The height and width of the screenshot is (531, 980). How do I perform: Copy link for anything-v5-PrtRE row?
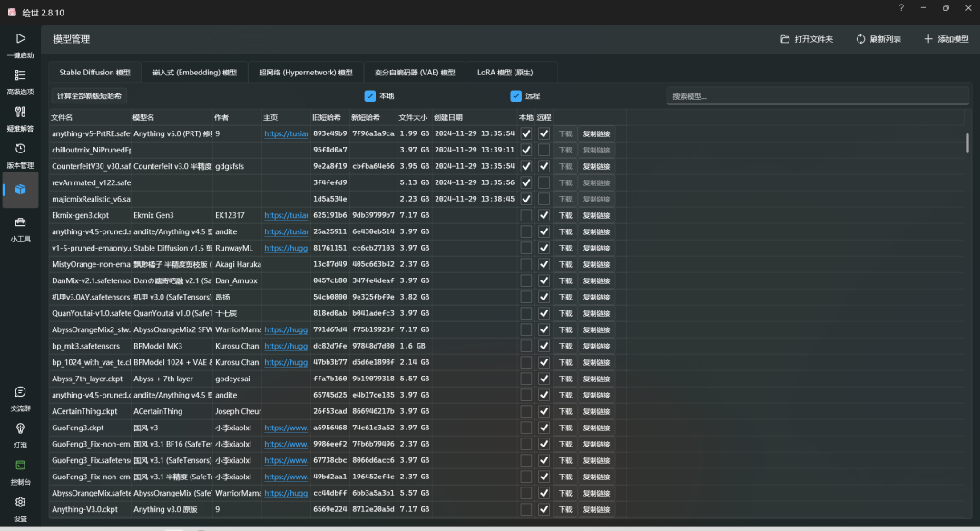[x=596, y=133]
